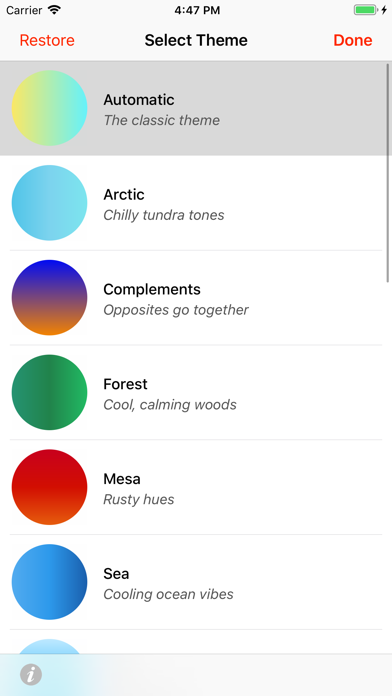Choose the Arctic theme swatch
Image resolution: width=392 pixels, height=696 pixels.
pos(49,203)
